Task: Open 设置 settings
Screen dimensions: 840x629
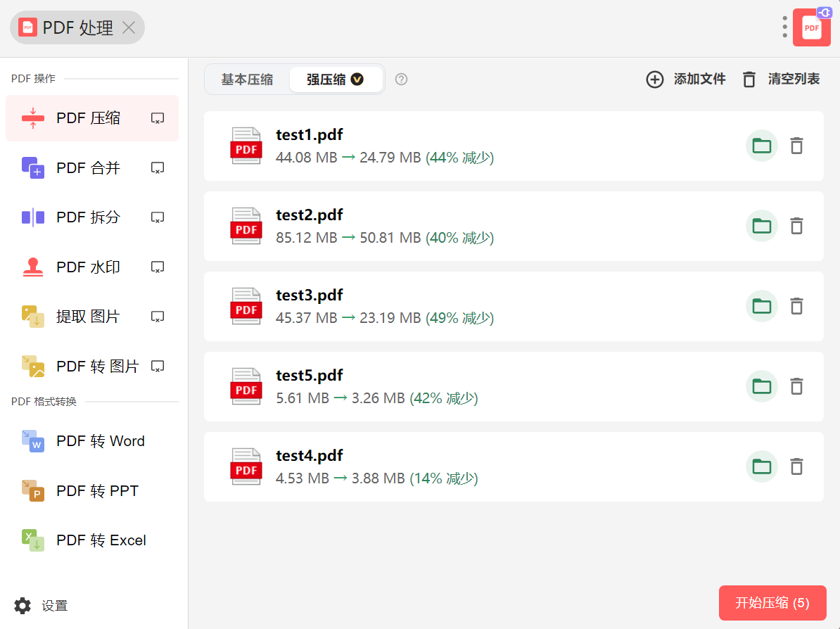Action: click(x=41, y=606)
